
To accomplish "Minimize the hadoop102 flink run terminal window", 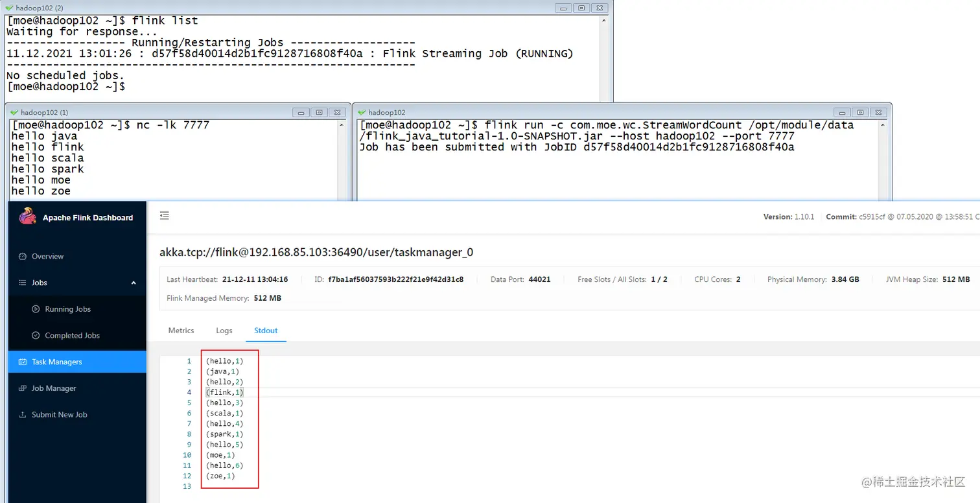I will coord(842,112).
